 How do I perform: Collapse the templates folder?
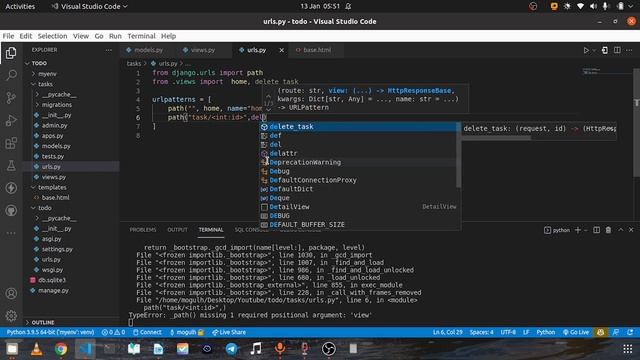click(52, 187)
